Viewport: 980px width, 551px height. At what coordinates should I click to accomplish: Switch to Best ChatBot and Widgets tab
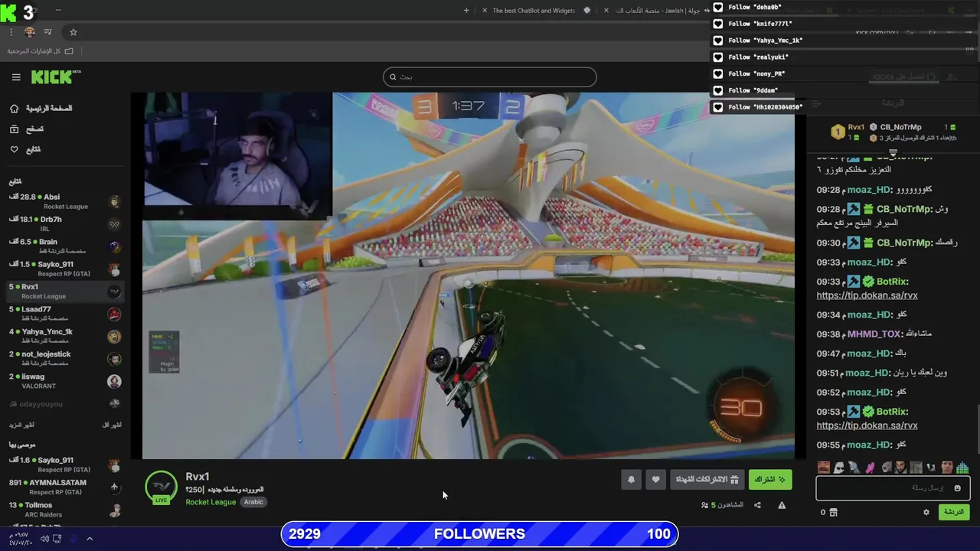point(537,11)
